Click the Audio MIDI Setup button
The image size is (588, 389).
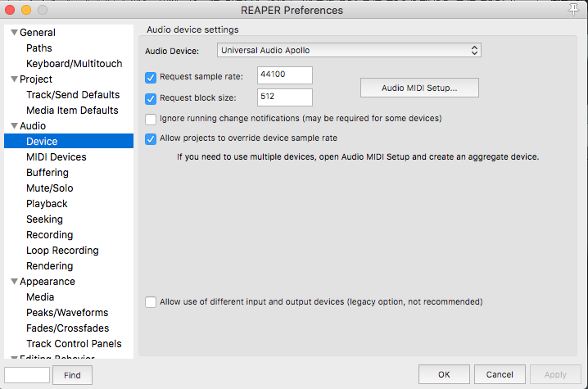point(419,88)
